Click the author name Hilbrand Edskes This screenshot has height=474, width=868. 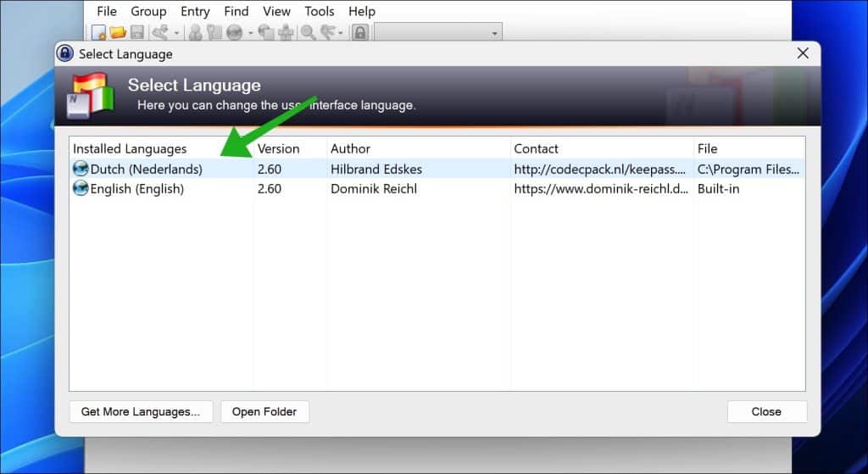click(376, 169)
